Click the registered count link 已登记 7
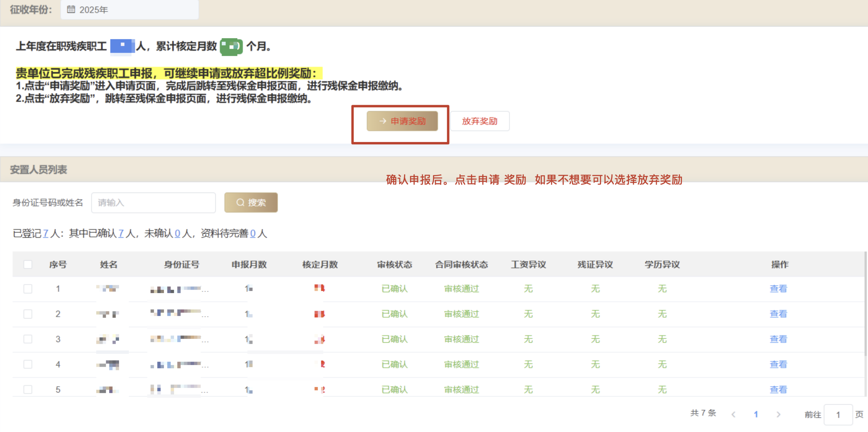Viewport: 868px width, 432px height. tap(46, 233)
